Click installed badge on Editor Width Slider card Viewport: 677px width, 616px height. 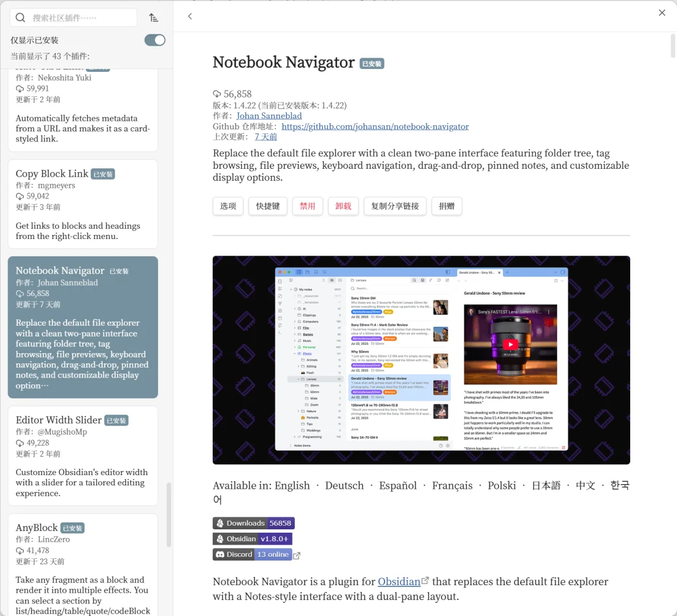tap(116, 420)
